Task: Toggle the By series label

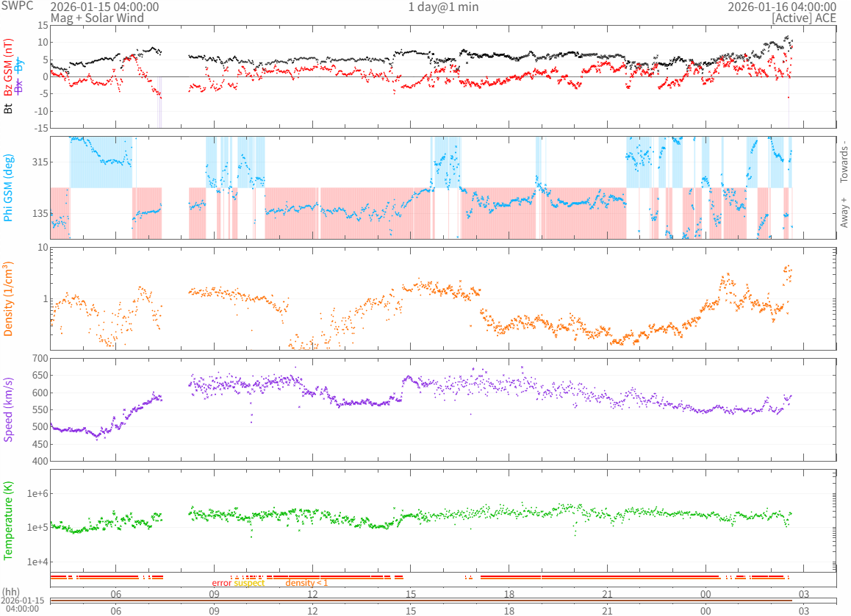Action: [x=19, y=66]
